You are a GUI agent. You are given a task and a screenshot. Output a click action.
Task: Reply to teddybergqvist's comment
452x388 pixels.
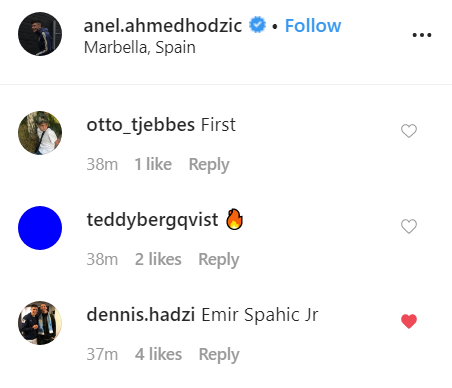219,260
